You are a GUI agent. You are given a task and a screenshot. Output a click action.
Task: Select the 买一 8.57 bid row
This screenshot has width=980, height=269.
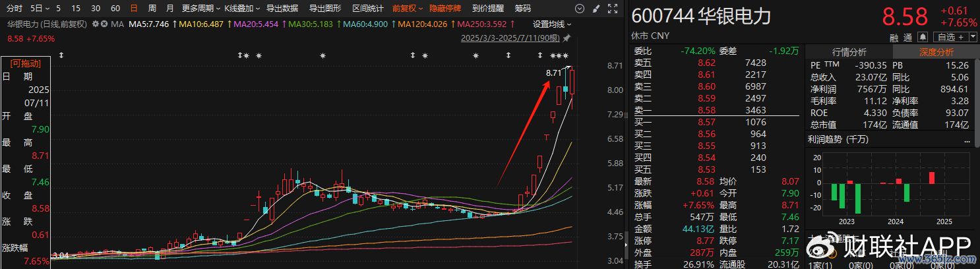pyautogui.click(x=716, y=121)
